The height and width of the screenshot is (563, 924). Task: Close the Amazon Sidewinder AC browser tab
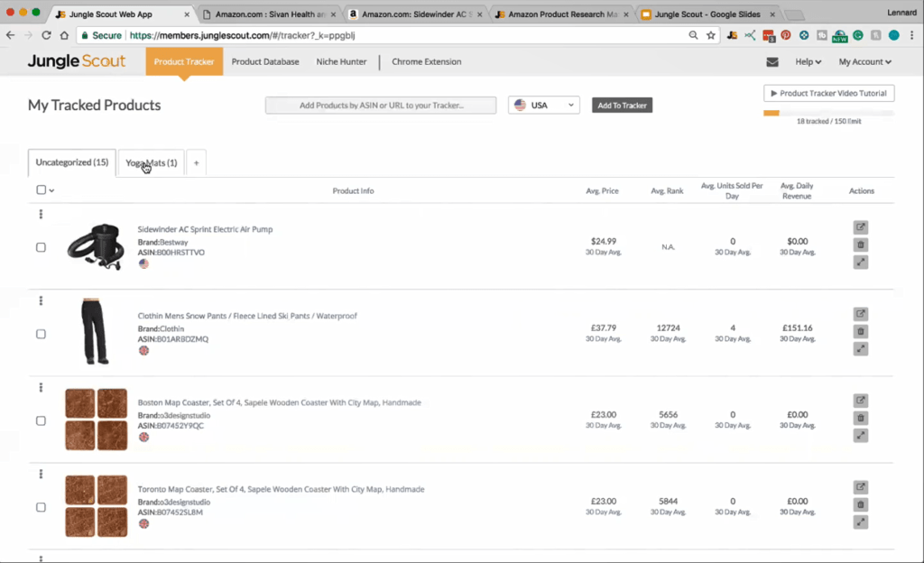[480, 14]
